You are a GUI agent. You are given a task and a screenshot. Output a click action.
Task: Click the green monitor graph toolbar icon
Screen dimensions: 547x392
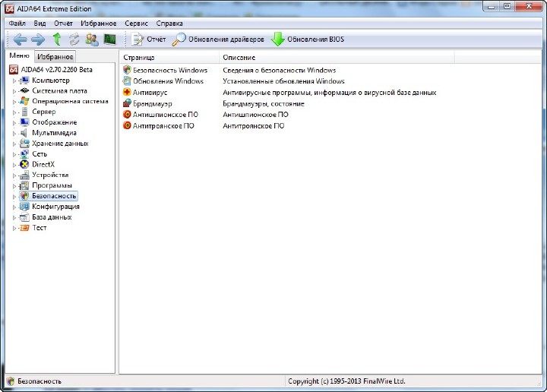tap(110, 40)
